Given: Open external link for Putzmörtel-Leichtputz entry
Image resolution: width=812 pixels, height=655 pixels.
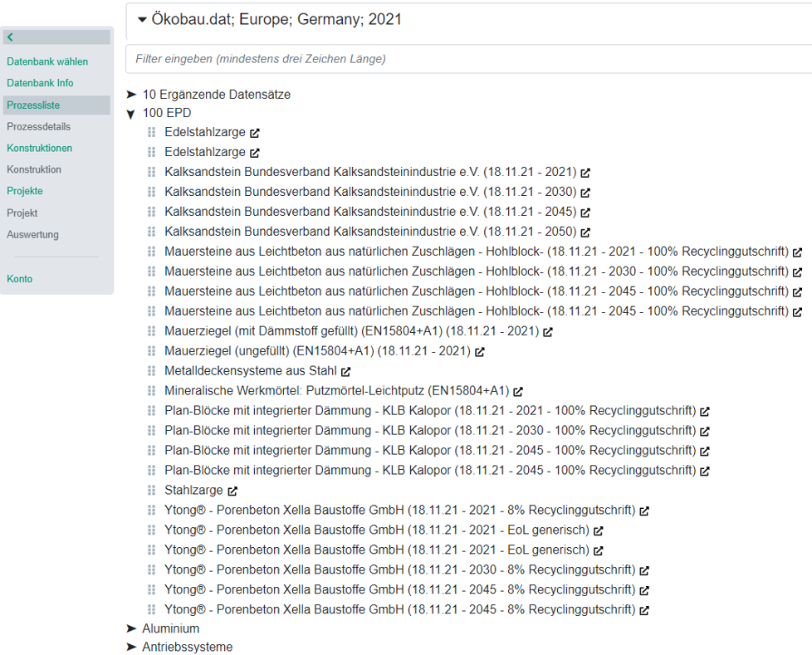Looking at the screenshot, I should [x=518, y=392].
